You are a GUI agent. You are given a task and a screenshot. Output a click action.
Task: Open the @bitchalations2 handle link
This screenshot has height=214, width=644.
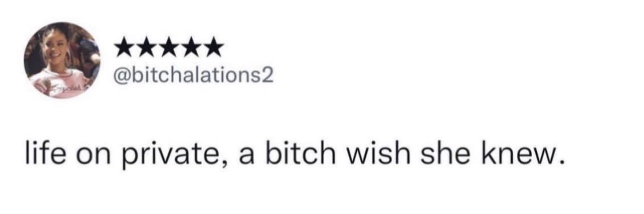[x=194, y=77]
